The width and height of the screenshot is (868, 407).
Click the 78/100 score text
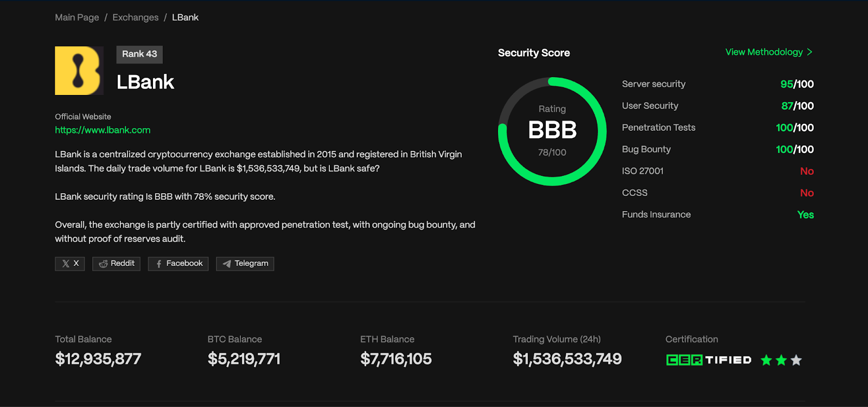pyautogui.click(x=552, y=152)
